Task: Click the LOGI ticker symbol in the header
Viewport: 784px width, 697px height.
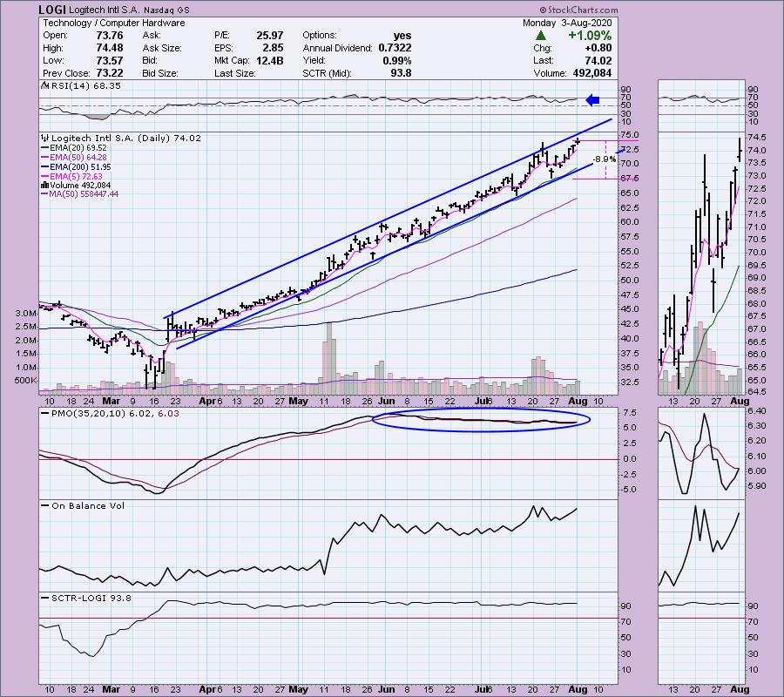Action: coord(52,10)
